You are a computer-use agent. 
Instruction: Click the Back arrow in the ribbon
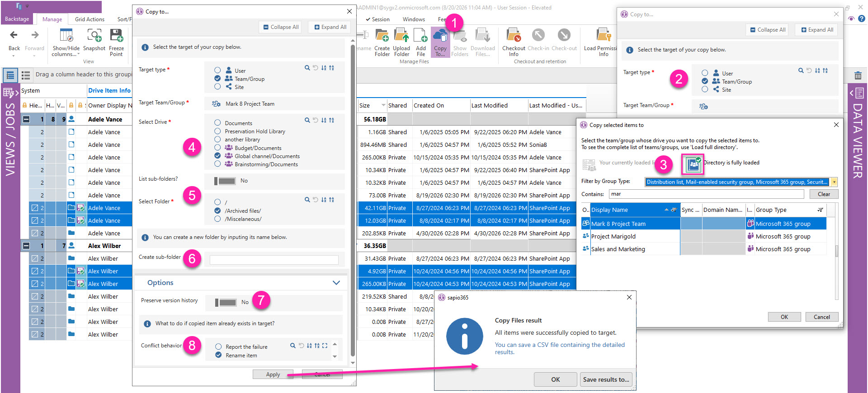click(x=14, y=35)
